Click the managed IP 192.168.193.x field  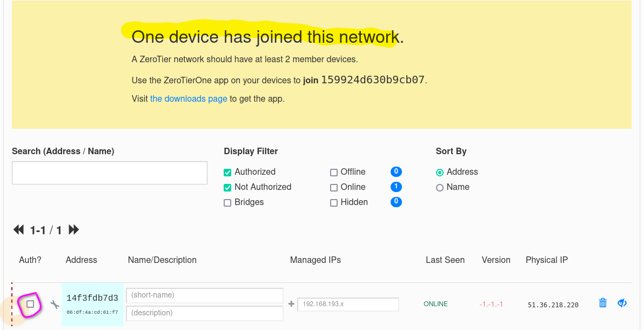point(348,304)
